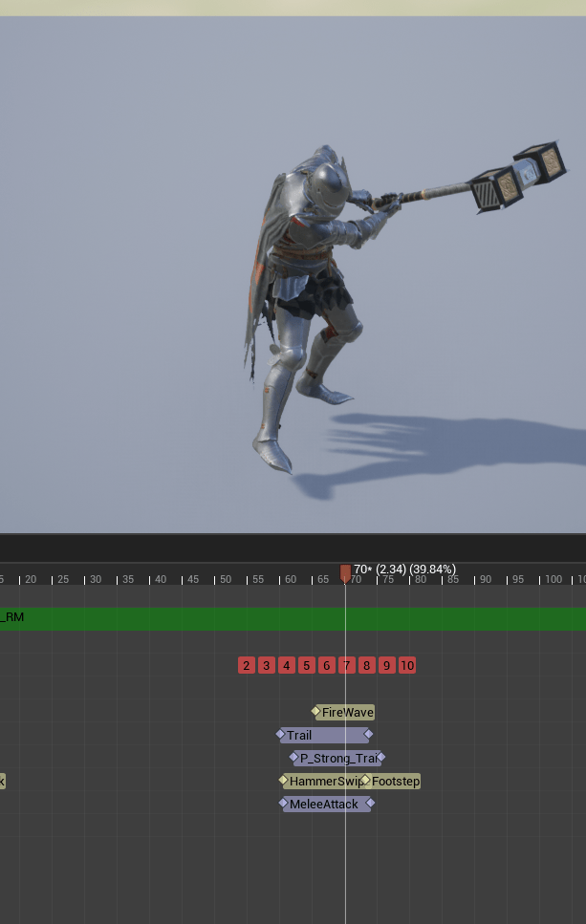This screenshot has height=924, width=586.
Task: Select red marker number 4
Action: (x=287, y=665)
